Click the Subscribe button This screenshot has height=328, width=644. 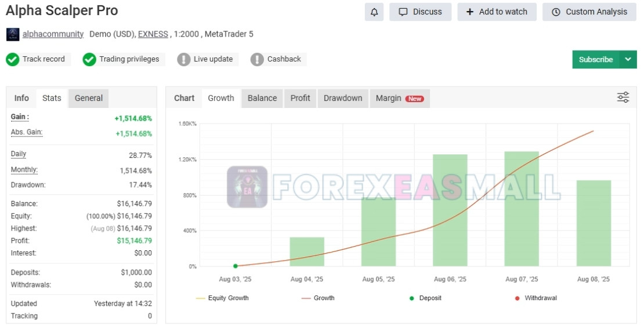[595, 60]
